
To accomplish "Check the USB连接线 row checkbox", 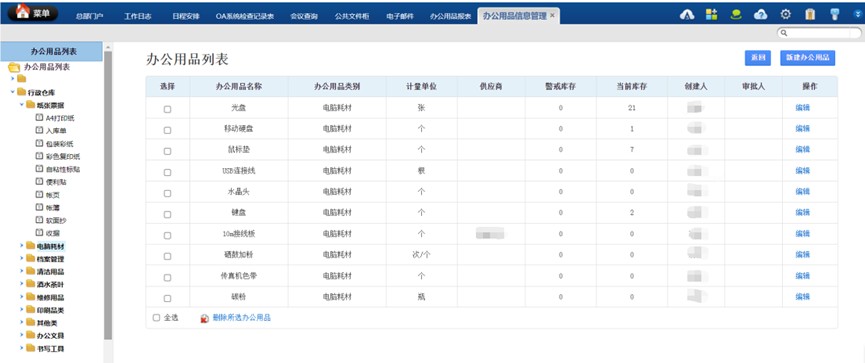I will [167, 172].
